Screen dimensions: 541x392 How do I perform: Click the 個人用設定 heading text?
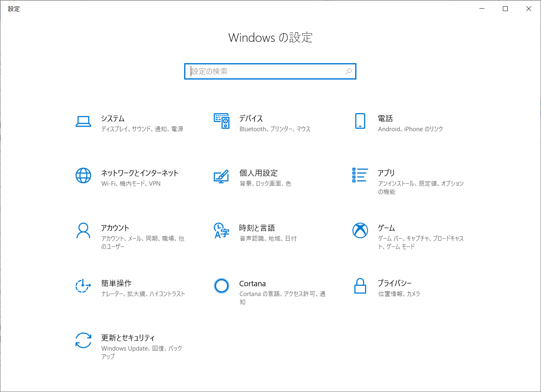(x=258, y=173)
